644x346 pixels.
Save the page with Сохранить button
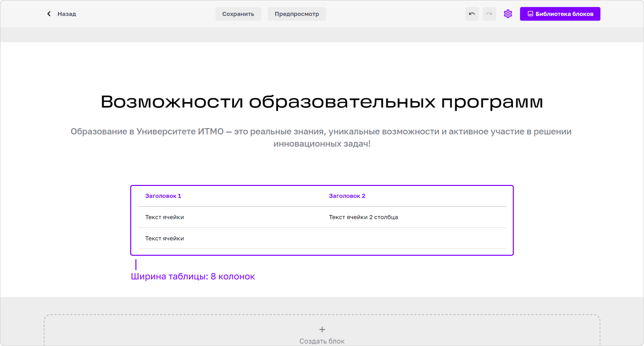[x=238, y=14]
